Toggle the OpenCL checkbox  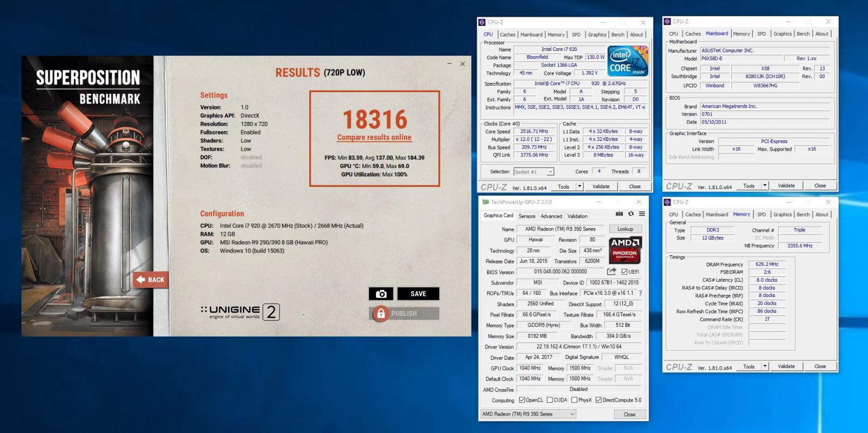522,400
